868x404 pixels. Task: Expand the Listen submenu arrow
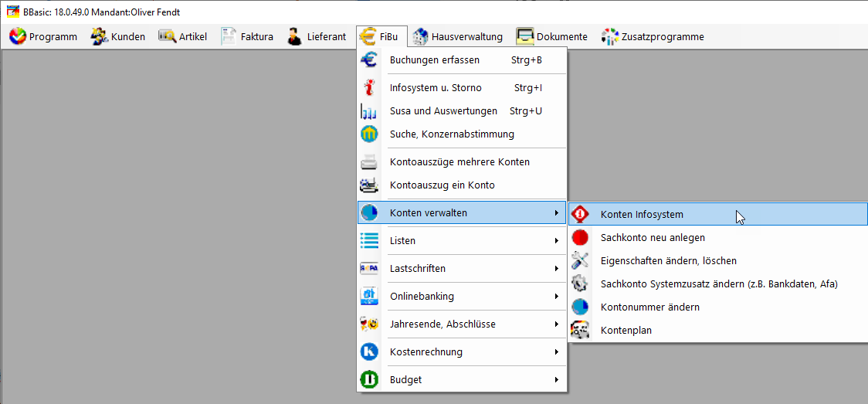click(x=556, y=241)
